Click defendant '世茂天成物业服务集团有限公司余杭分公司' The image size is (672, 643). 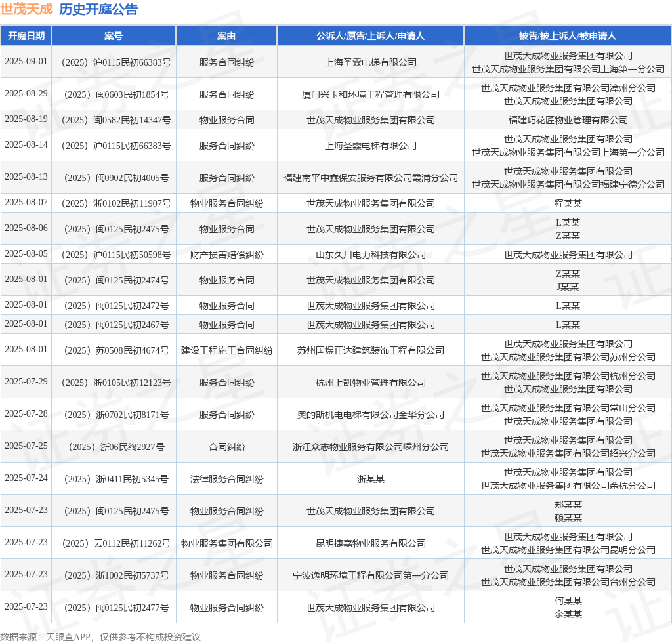pos(568,486)
